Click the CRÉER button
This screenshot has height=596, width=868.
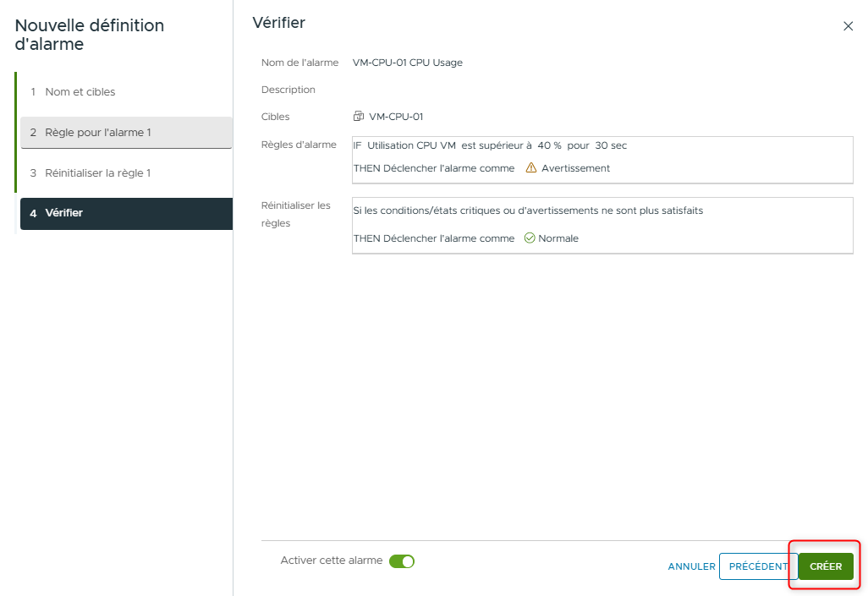(x=824, y=566)
